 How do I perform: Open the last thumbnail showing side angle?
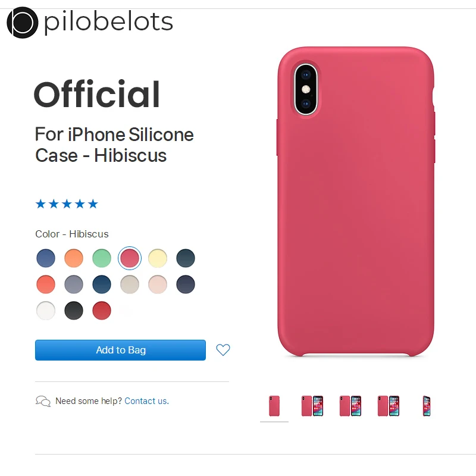coord(427,406)
